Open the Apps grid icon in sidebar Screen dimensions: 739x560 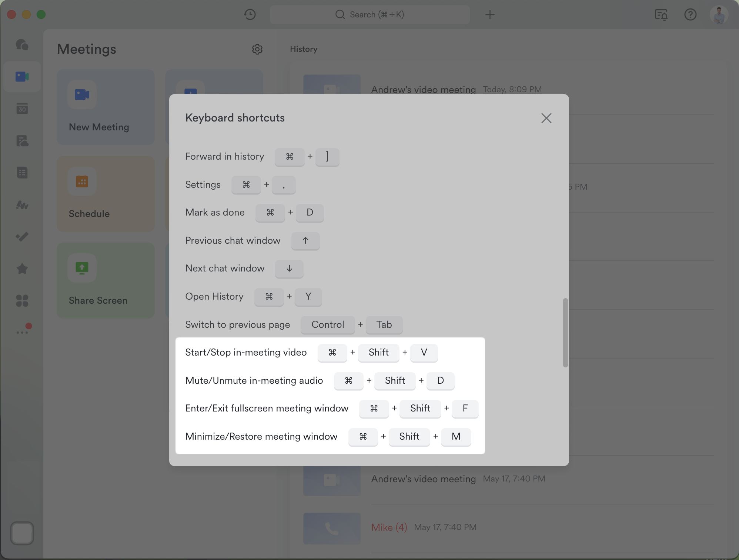(x=22, y=300)
